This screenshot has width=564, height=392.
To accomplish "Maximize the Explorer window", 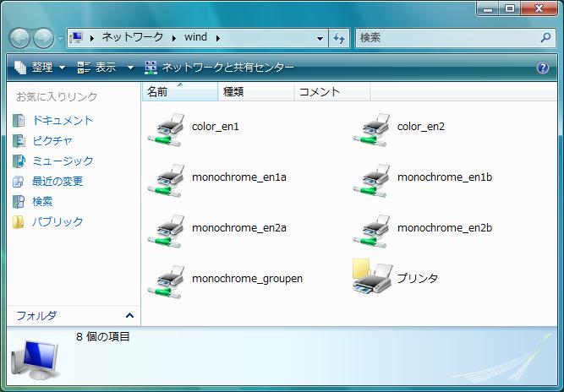I will tap(509, 8).
